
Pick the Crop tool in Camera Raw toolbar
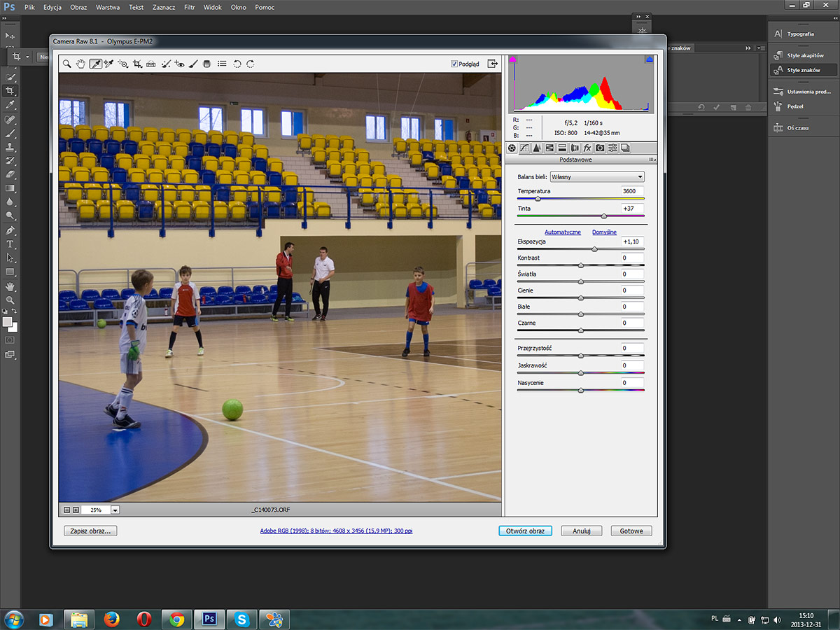(137, 64)
